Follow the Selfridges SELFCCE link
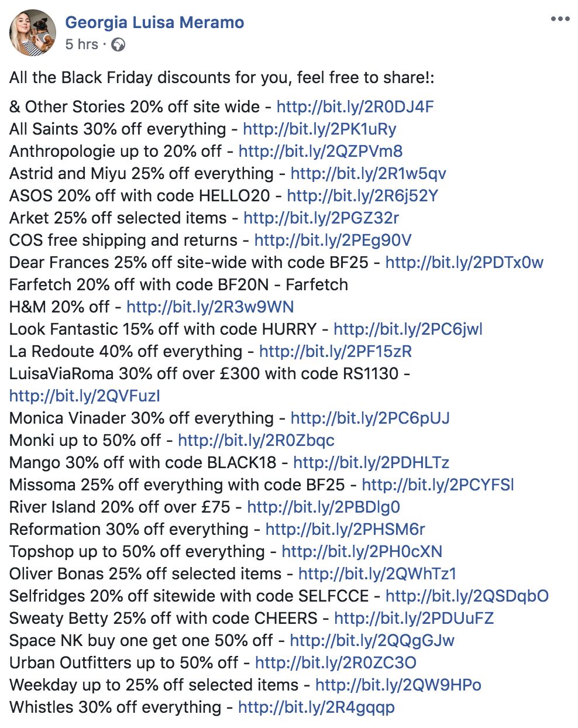The height and width of the screenshot is (728, 578). (467, 596)
